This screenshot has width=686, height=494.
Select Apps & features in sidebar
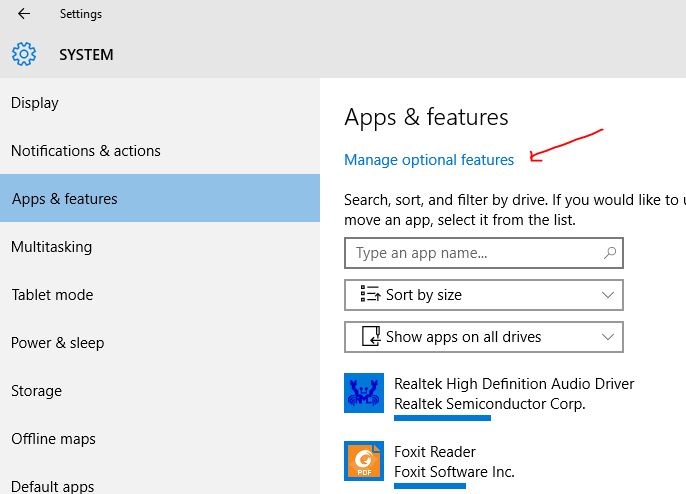[160, 198]
